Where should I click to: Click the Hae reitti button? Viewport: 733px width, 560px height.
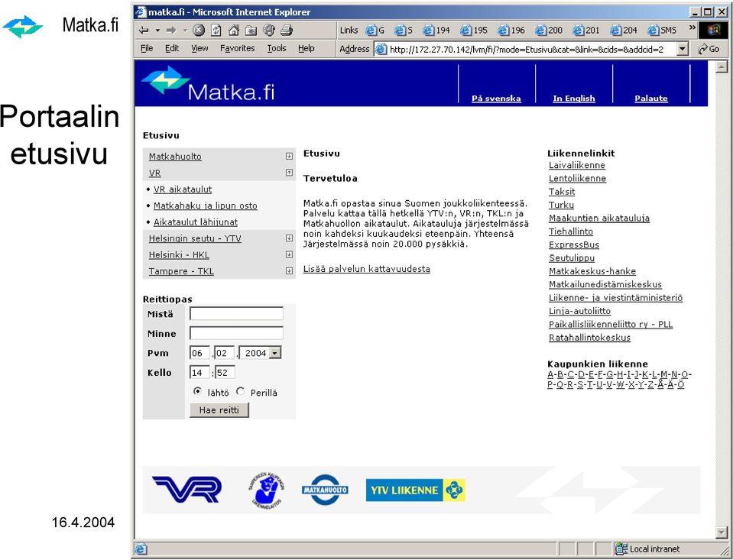(219, 410)
